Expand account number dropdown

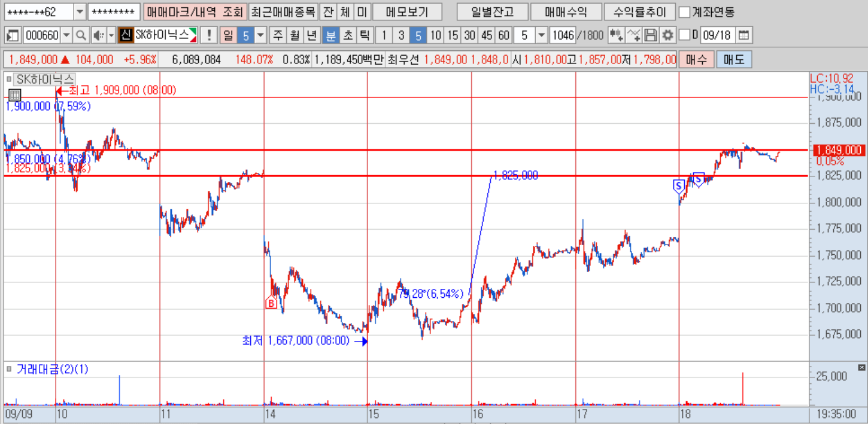[80, 11]
